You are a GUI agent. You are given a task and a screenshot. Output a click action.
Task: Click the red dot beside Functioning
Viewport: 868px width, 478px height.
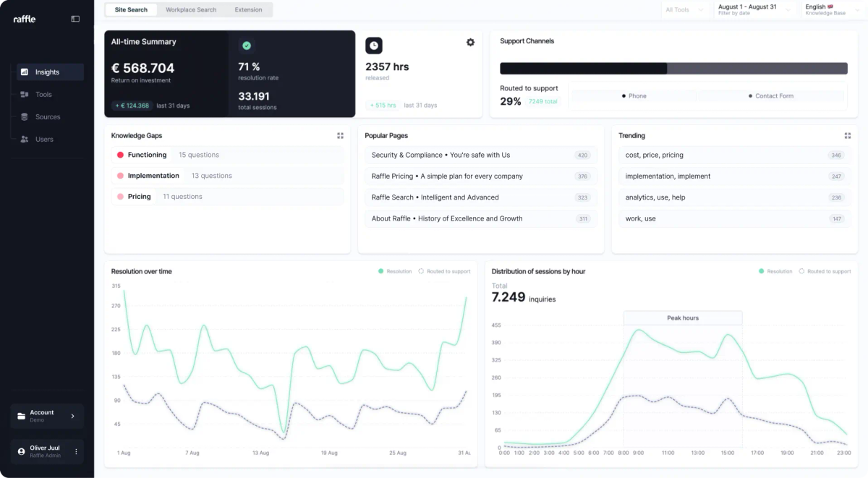click(120, 155)
